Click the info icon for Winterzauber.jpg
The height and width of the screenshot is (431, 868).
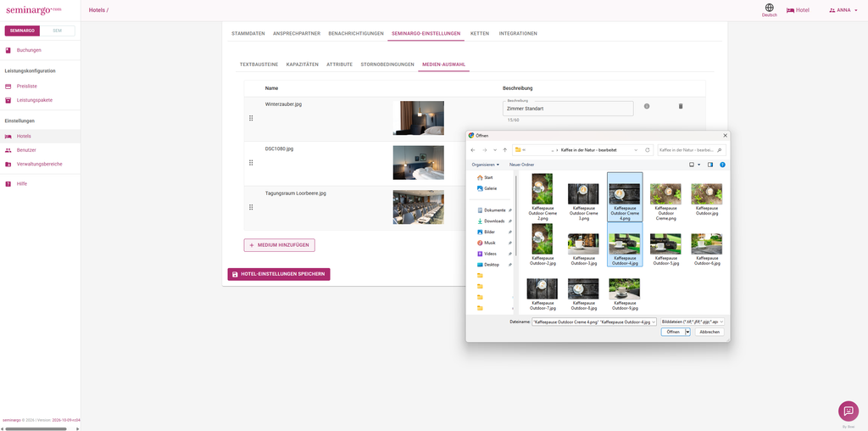pos(647,106)
